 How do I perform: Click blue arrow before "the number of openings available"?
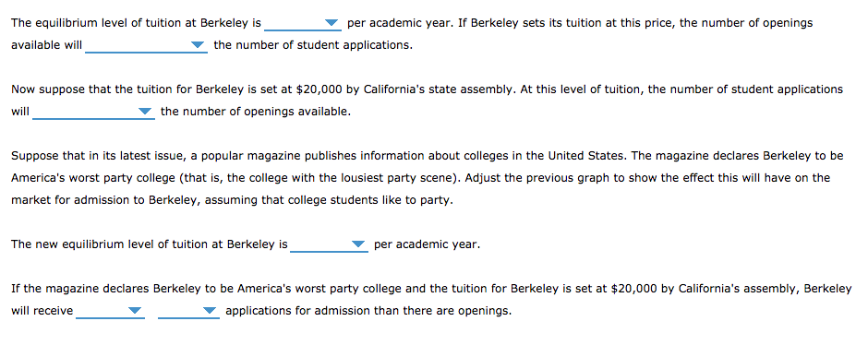145,112
